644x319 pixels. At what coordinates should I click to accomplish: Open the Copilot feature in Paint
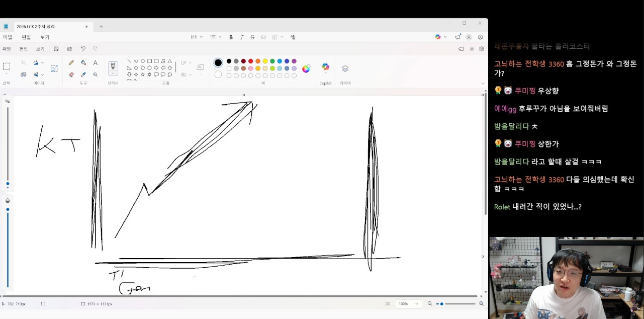pyautogui.click(x=325, y=67)
